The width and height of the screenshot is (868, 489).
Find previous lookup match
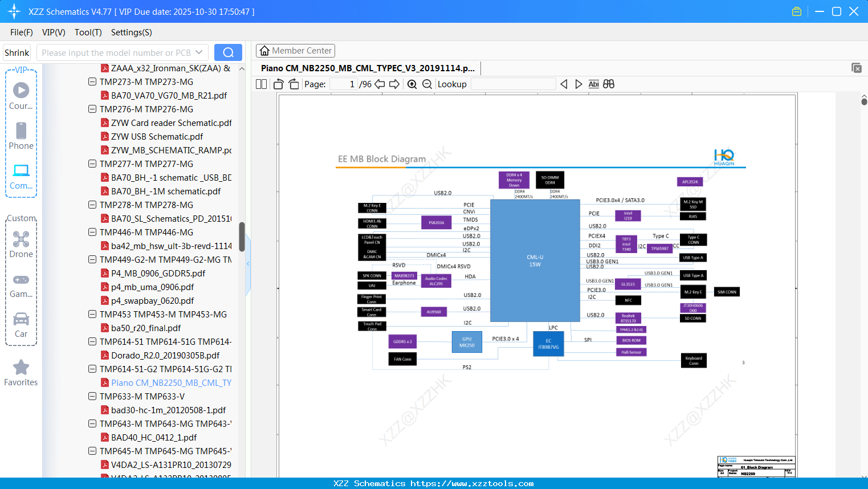tap(564, 84)
